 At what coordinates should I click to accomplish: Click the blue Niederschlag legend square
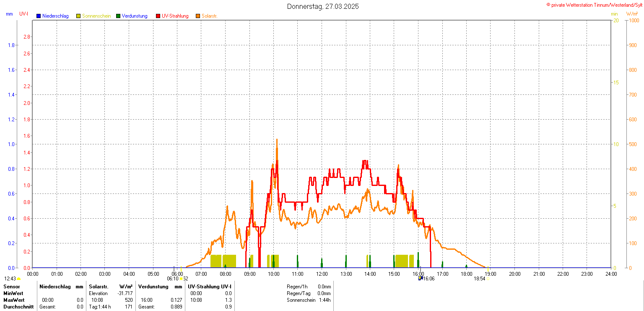39,16
